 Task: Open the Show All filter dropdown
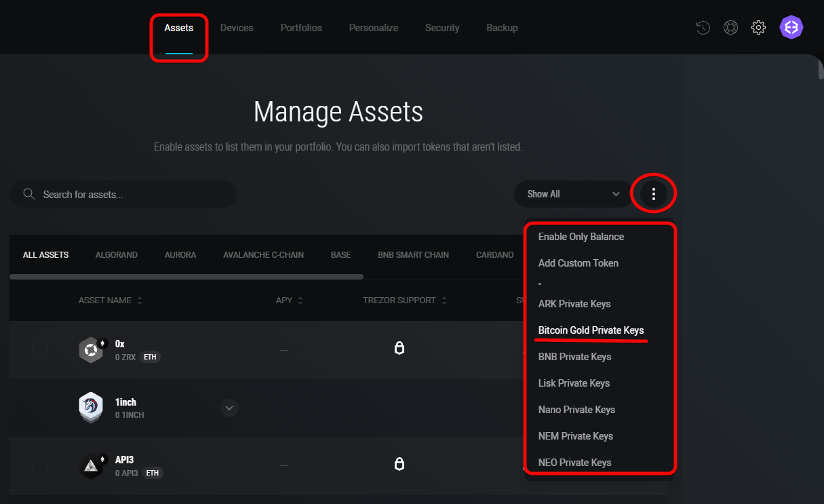pyautogui.click(x=572, y=194)
